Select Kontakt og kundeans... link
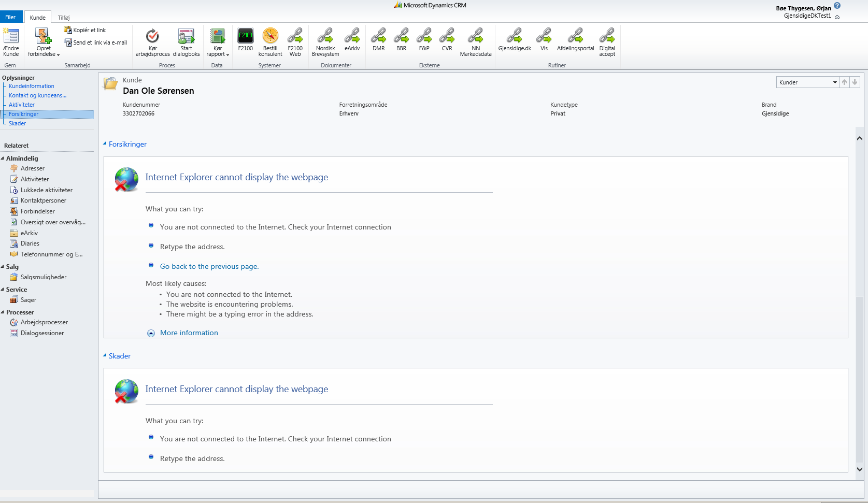The width and height of the screenshot is (868, 503). pyautogui.click(x=37, y=95)
